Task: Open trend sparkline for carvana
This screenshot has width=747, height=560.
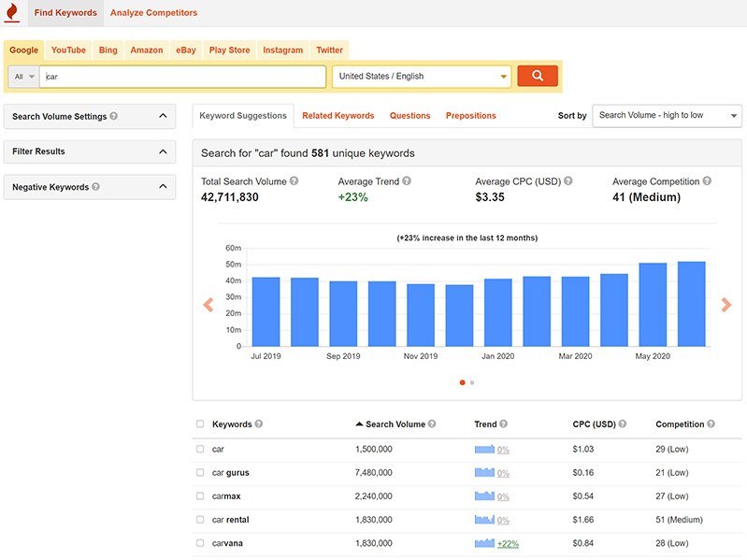Action: (484, 543)
